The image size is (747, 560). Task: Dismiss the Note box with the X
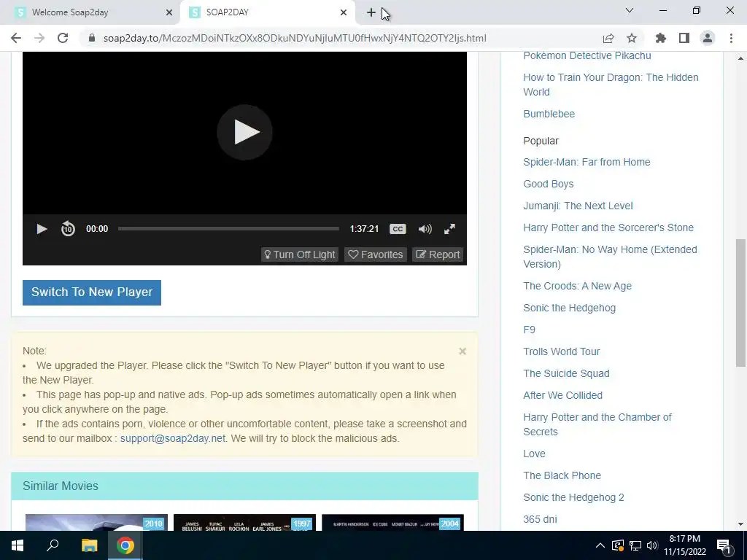tap(462, 351)
